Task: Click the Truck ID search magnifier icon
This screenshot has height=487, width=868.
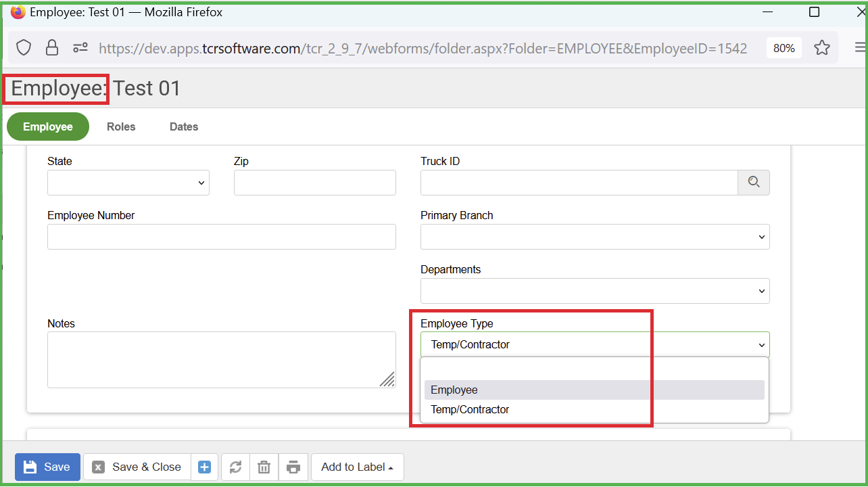Action: pyautogui.click(x=754, y=182)
